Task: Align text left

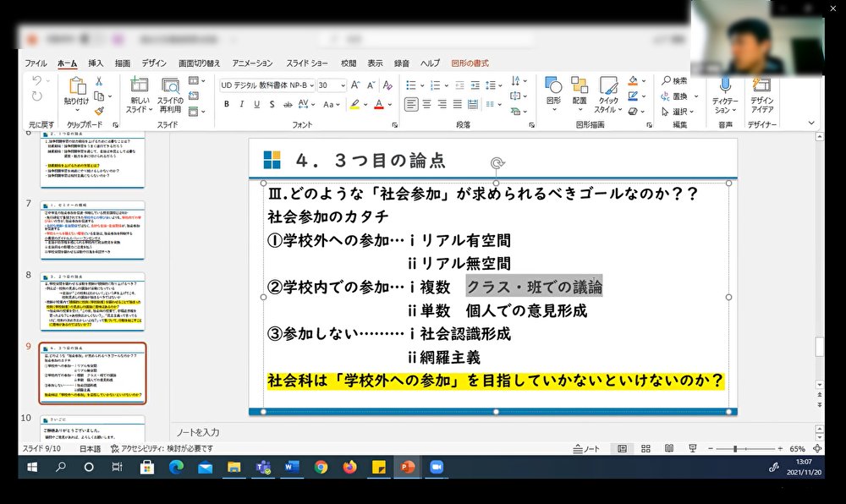Action: tap(411, 104)
